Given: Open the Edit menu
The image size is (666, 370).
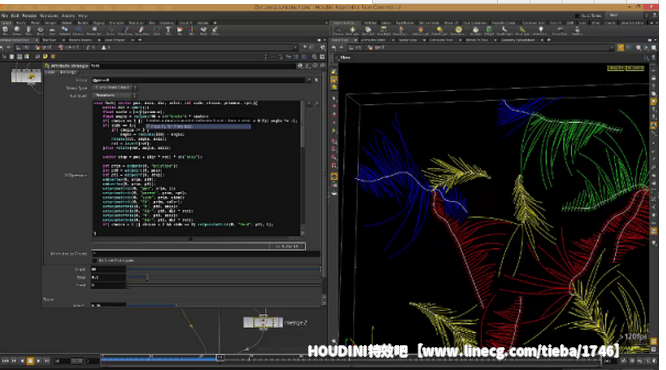Looking at the screenshot, I should (x=15, y=16).
